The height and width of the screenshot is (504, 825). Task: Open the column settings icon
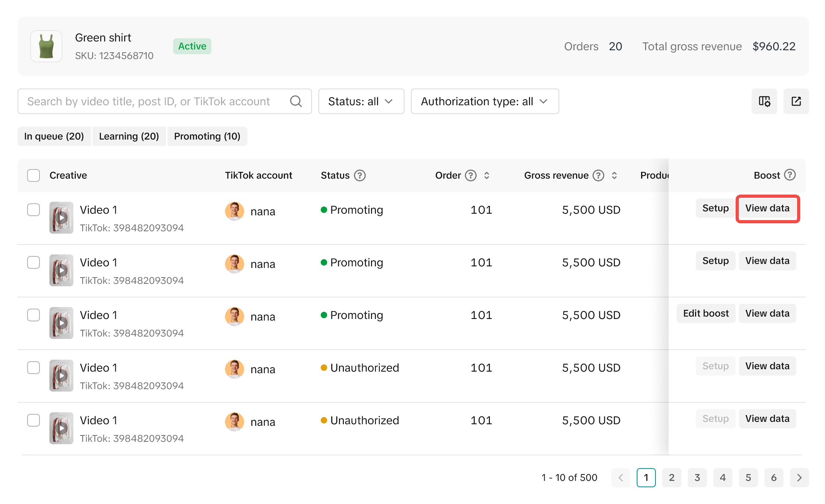[x=764, y=101]
